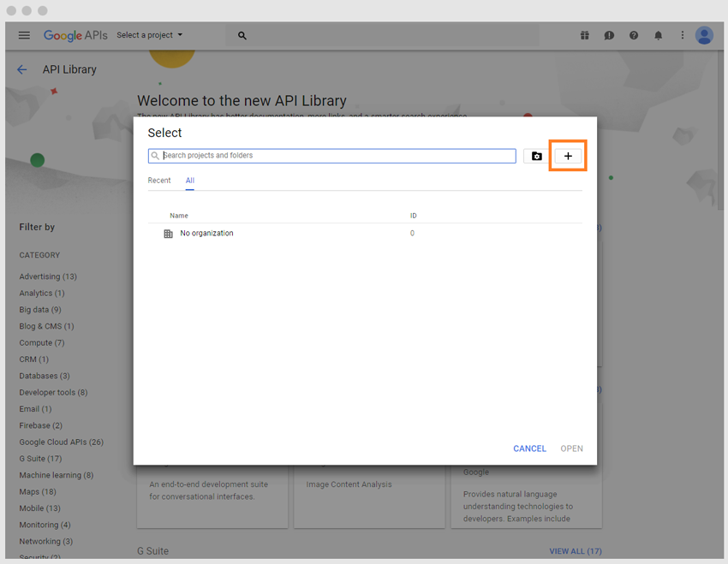Open the gift free trial icon
Viewport: 728px width, 564px height.
tap(584, 35)
